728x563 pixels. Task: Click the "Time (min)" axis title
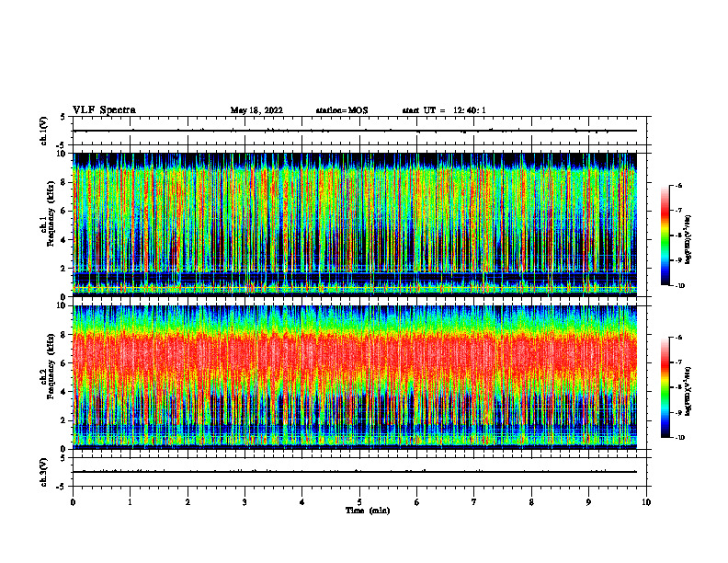pos(368,511)
